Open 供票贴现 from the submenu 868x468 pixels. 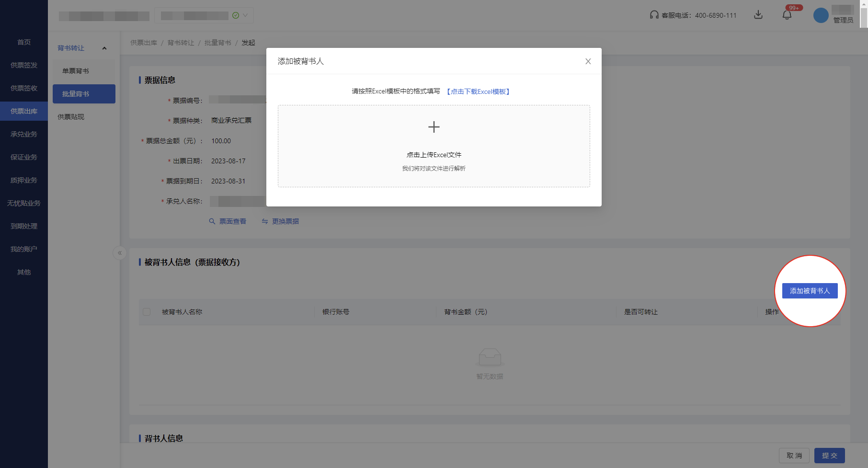[x=70, y=116]
